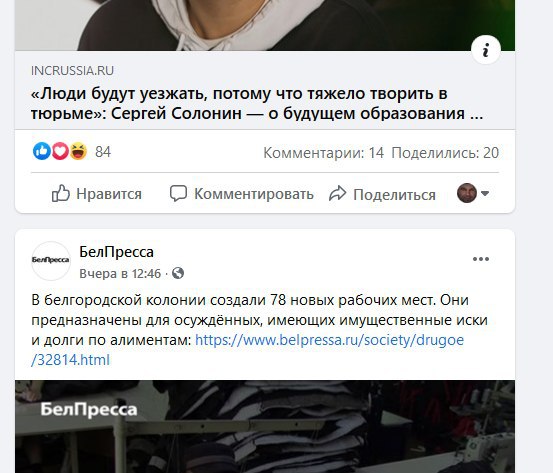The image size is (553, 473).
Task: Open the БелПресса page name link
Action: (x=116, y=252)
